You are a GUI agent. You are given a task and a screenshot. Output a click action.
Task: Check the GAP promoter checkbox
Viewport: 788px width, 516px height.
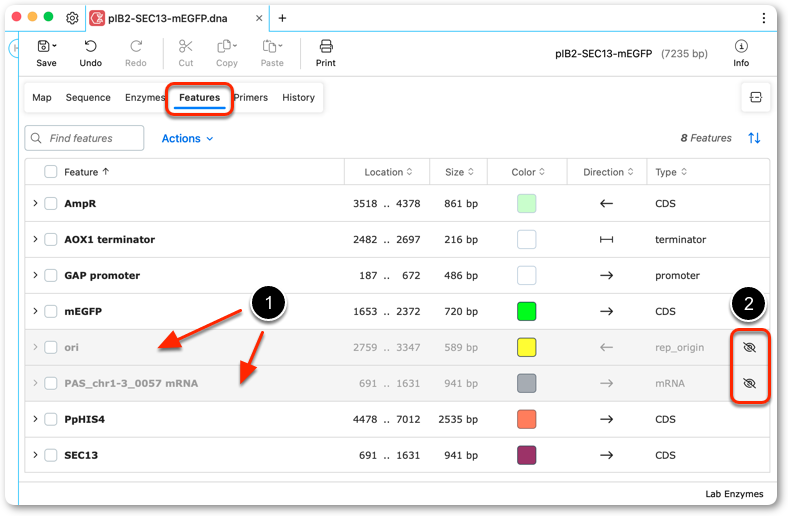tap(51, 275)
